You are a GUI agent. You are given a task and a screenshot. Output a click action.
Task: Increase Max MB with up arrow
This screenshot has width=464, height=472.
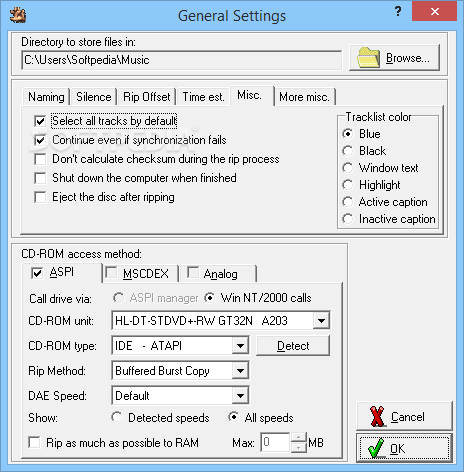(x=299, y=438)
